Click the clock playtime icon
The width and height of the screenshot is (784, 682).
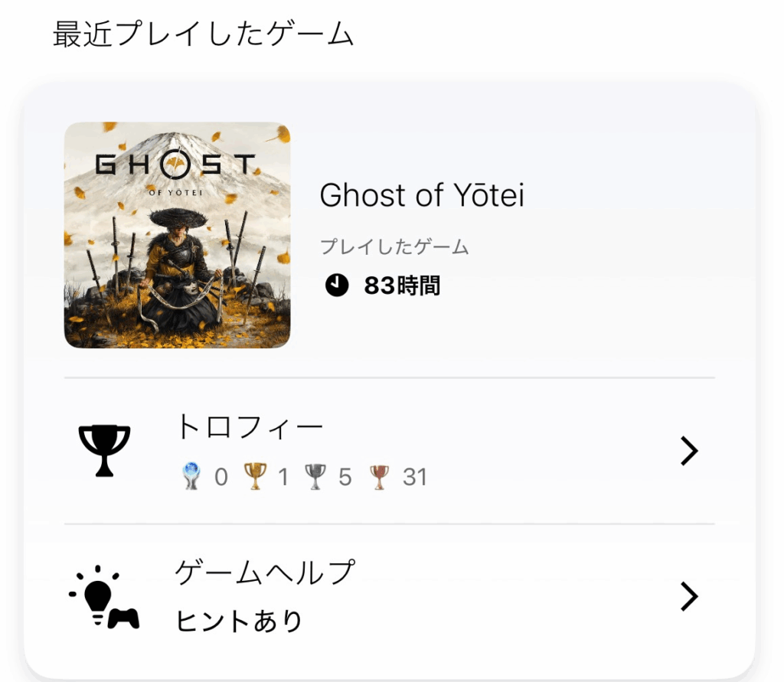336,286
